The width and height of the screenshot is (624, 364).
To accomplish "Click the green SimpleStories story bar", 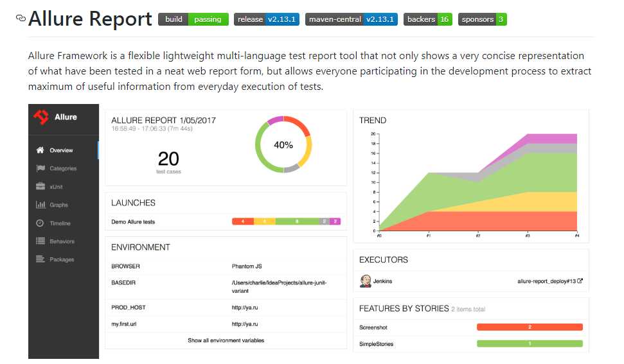I will [x=530, y=343].
